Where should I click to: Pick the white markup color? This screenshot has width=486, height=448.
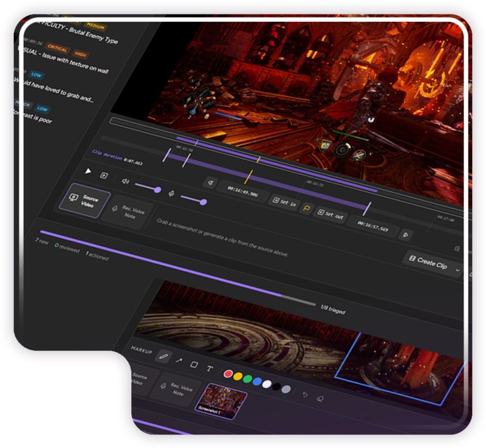pos(267,384)
